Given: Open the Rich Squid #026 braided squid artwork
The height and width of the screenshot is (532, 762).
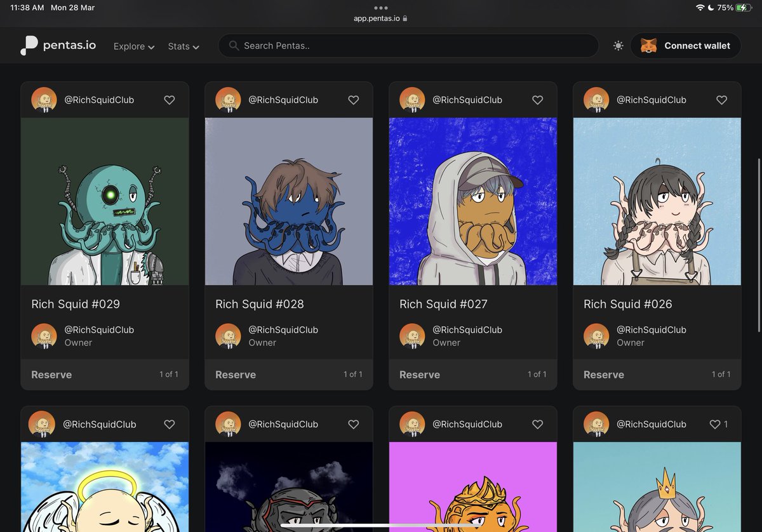Looking at the screenshot, I should click(657, 201).
